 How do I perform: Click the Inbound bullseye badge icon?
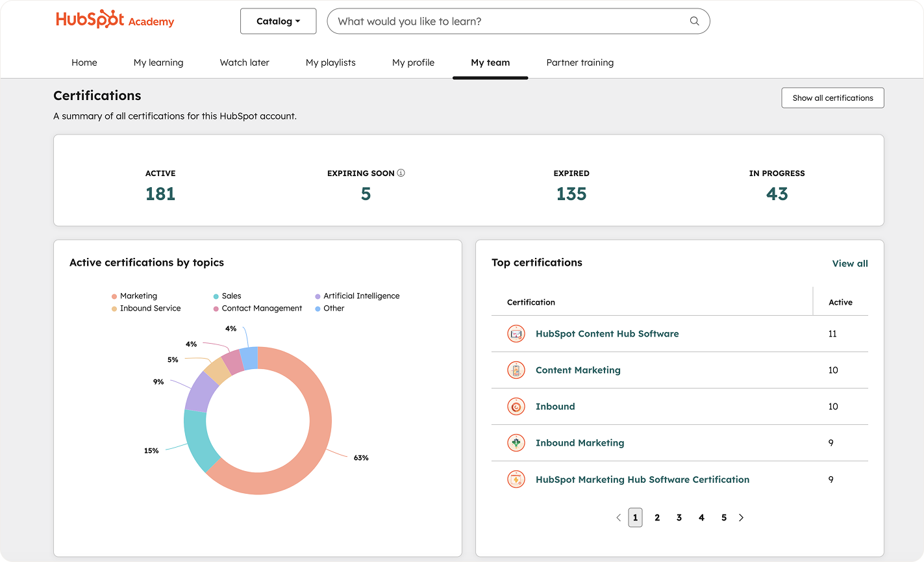[x=516, y=406]
